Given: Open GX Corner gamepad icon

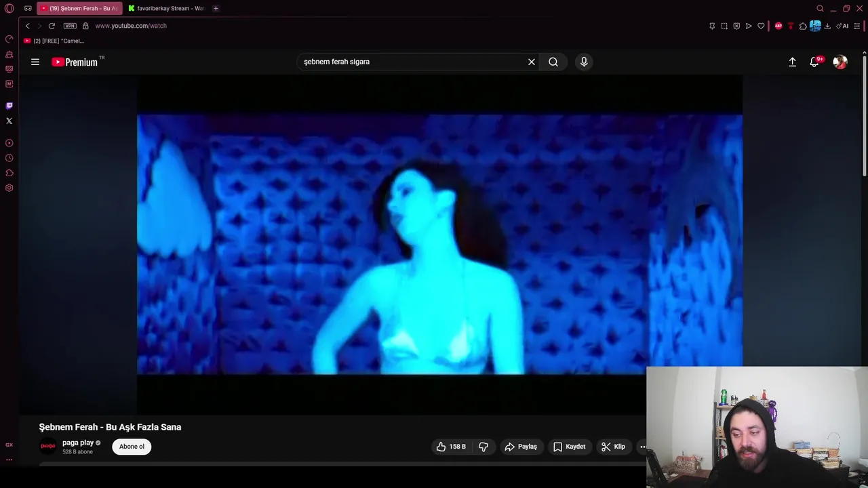Looking at the screenshot, I should pyautogui.click(x=28, y=9).
